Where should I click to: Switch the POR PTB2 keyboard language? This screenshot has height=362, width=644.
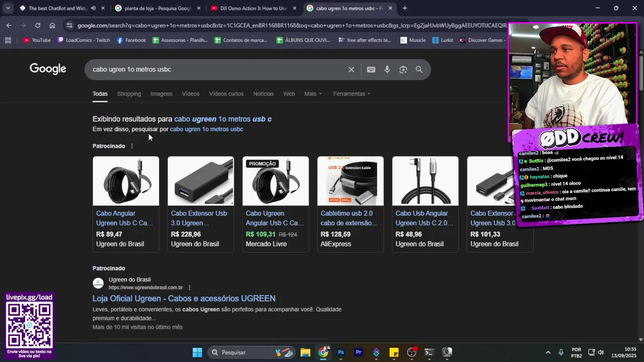(x=577, y=352)
